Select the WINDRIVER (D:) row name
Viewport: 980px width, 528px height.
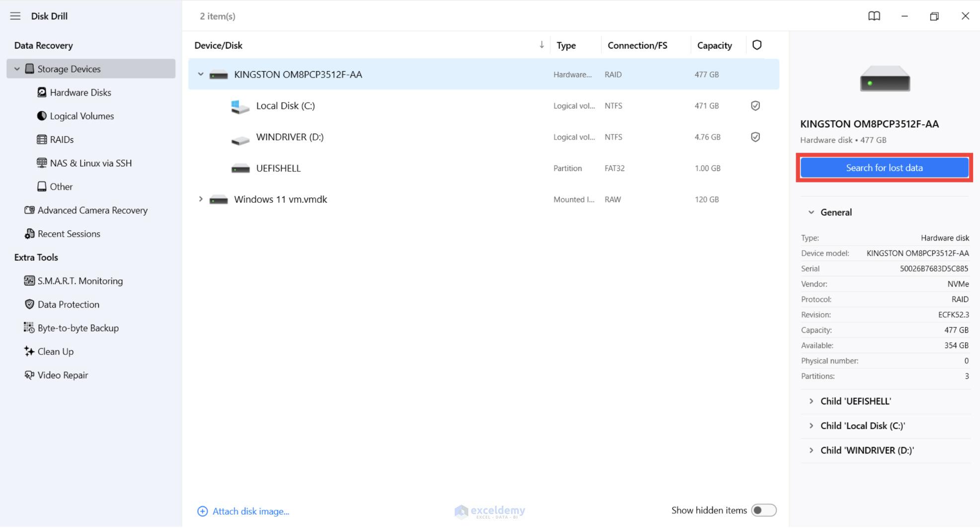tap(290, 137)
